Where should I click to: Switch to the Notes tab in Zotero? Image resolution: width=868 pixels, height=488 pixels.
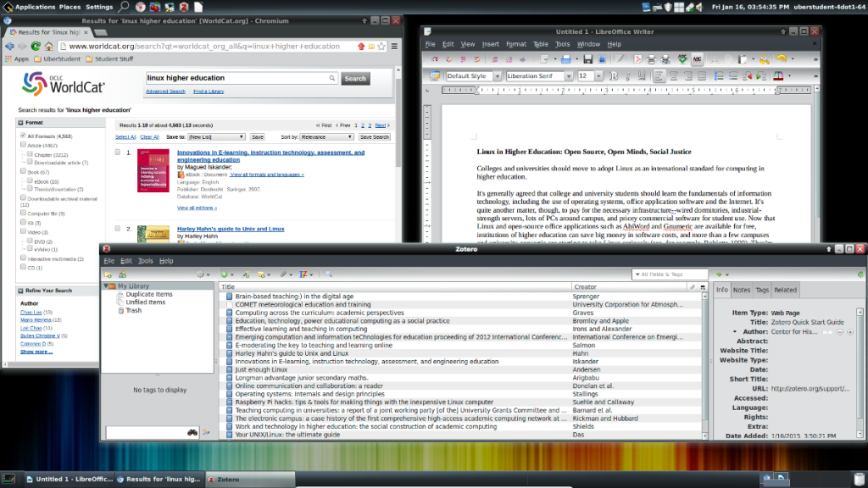pos(742,290)
